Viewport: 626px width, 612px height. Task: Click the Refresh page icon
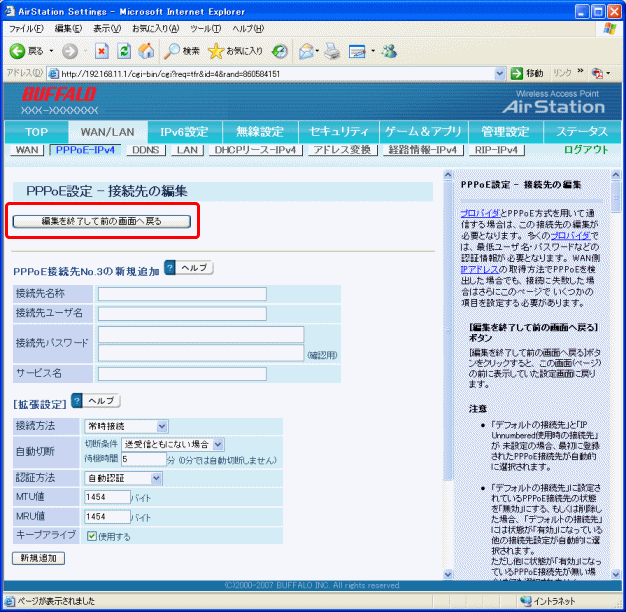(124, 50)
